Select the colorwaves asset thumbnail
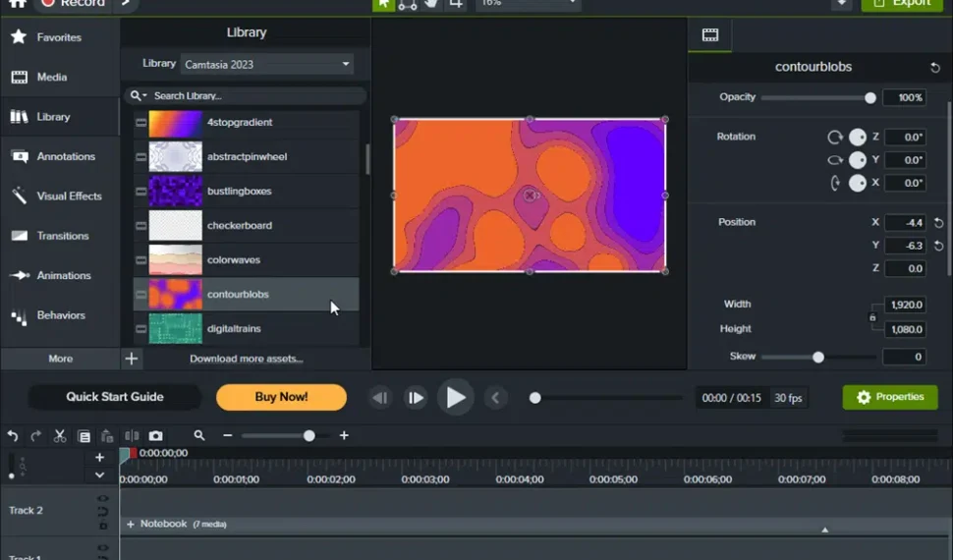The width and height of the screenshot is (953, 560). tap(175, 260)
